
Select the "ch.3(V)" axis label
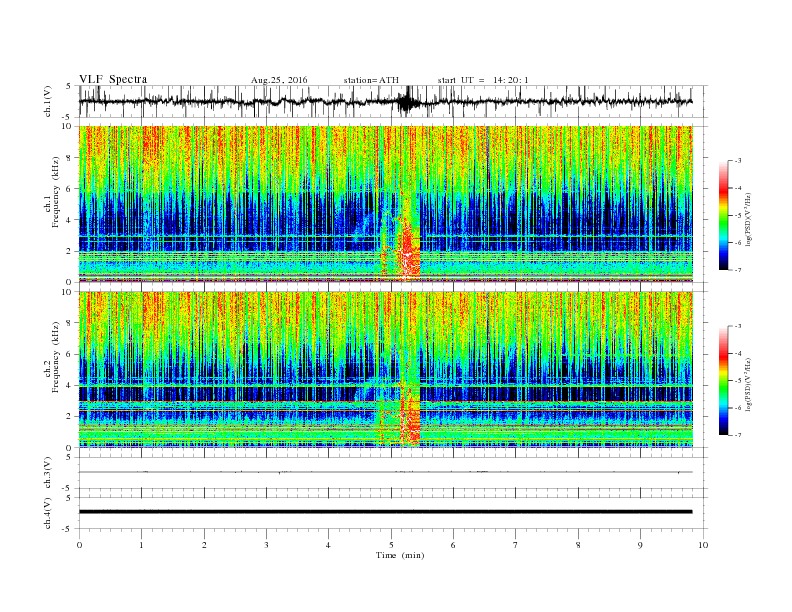point(48,473)
